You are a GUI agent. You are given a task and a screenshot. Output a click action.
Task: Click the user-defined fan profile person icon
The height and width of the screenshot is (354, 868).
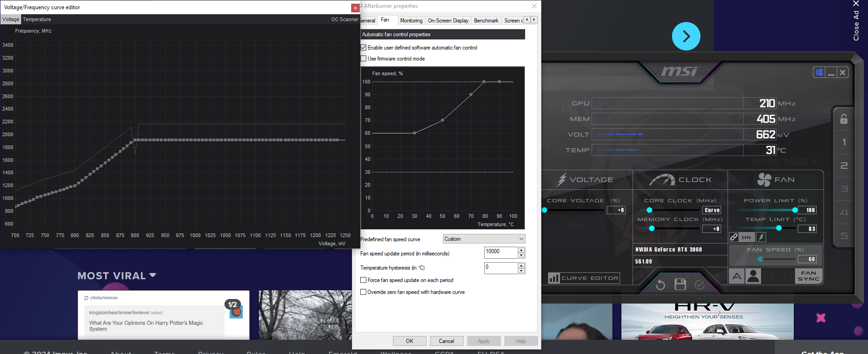(753, 276)
